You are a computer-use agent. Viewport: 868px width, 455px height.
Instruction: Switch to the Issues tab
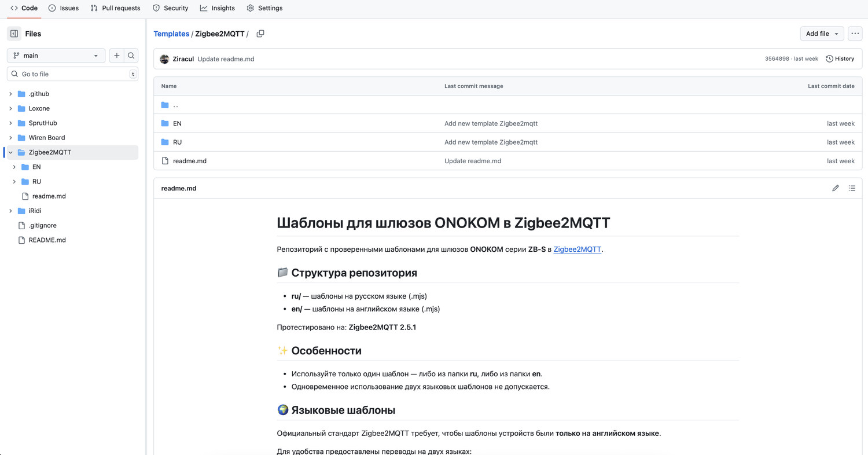point(64,8)
